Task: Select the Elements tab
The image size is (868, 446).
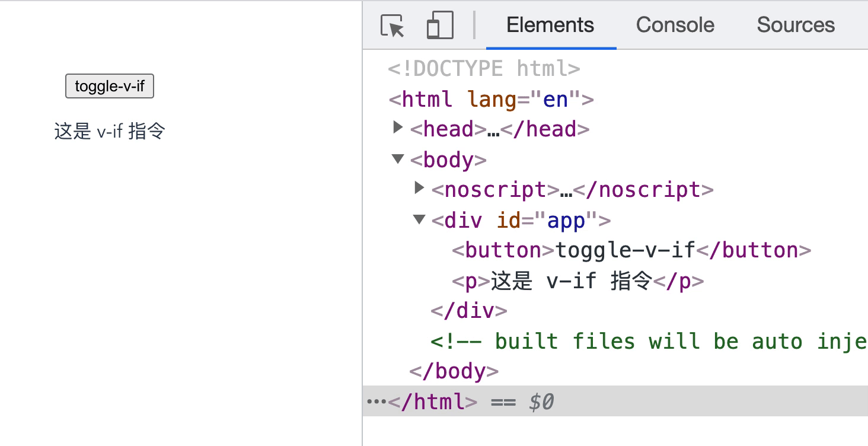Action: (550, 25)
